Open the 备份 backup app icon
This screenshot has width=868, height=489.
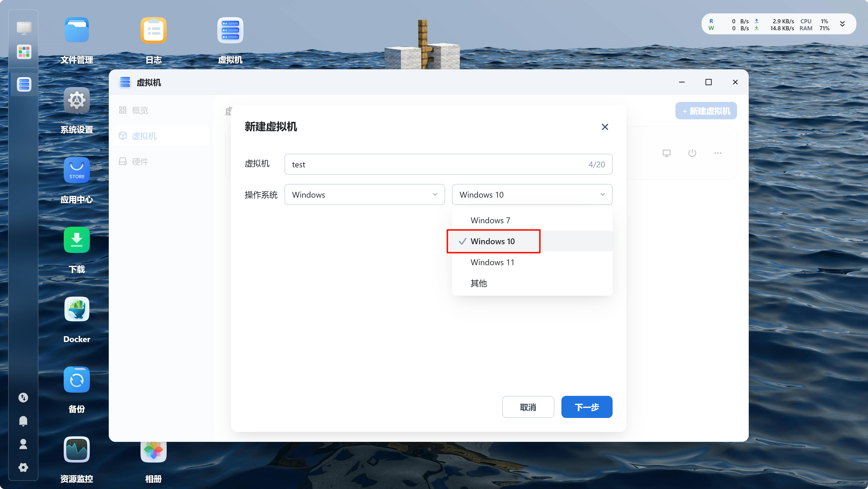point(77,379)
